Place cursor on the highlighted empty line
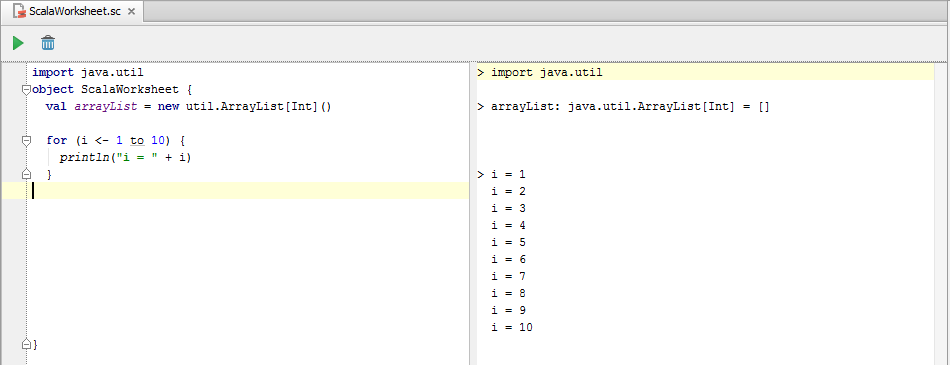The height and width of the screenshot is (365, 950). 235,190
